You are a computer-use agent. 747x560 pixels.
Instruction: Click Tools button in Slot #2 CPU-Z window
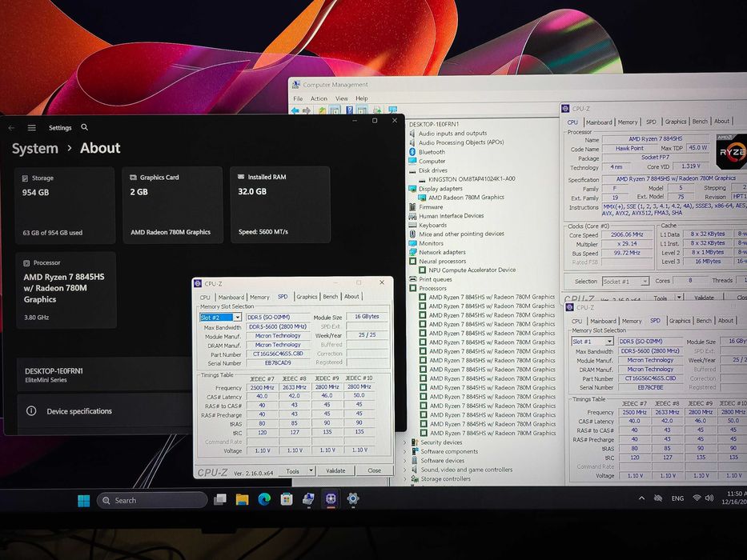click(x=292, y=471)
